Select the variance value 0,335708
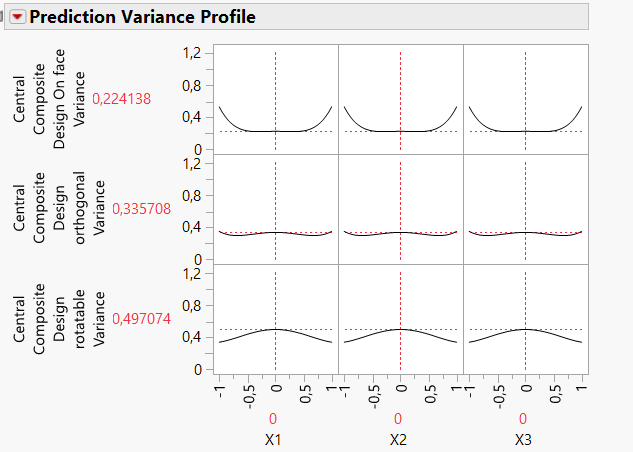 point(141,209)
